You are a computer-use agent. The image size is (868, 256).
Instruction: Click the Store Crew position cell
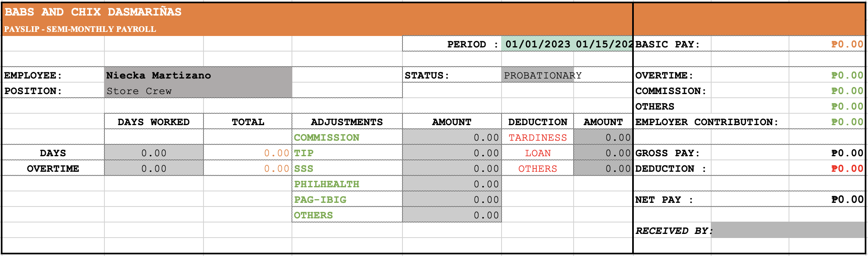(198, 91)
